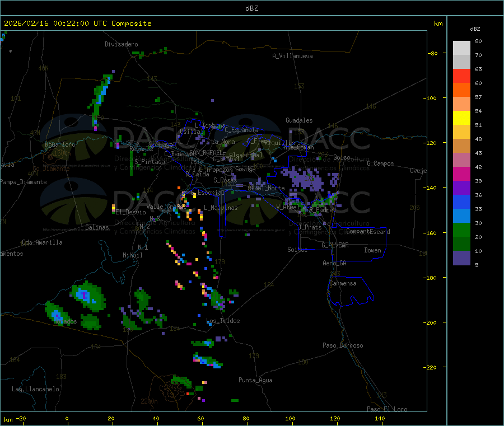The height and width of the screenshot is (426, 504).
Task: Click the J_Prats map label
Action: pyautogui.click(x=310, y=227)
